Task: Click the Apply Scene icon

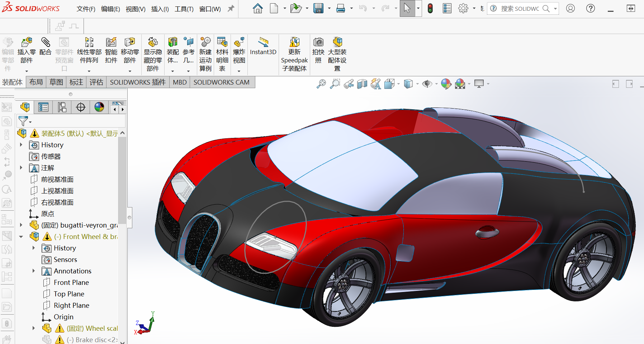Action: point(460,84)
